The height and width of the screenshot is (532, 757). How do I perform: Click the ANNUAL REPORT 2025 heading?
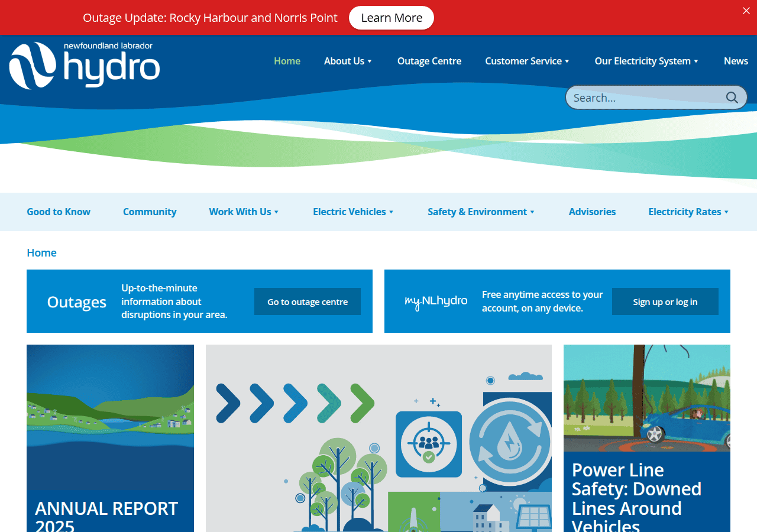106,517
